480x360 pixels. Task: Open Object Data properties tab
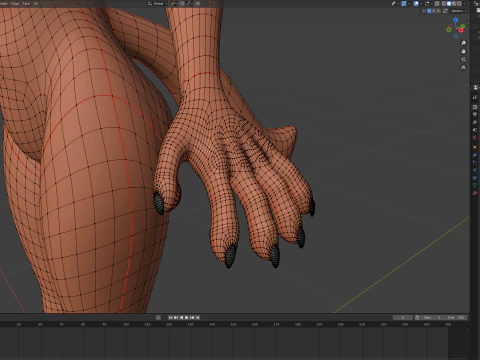(475, 185)
